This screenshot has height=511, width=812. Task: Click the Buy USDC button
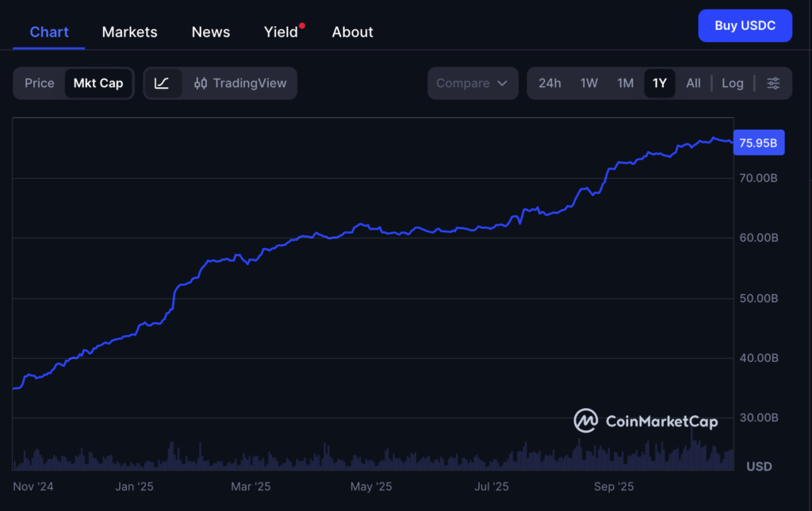coord(745,25)
